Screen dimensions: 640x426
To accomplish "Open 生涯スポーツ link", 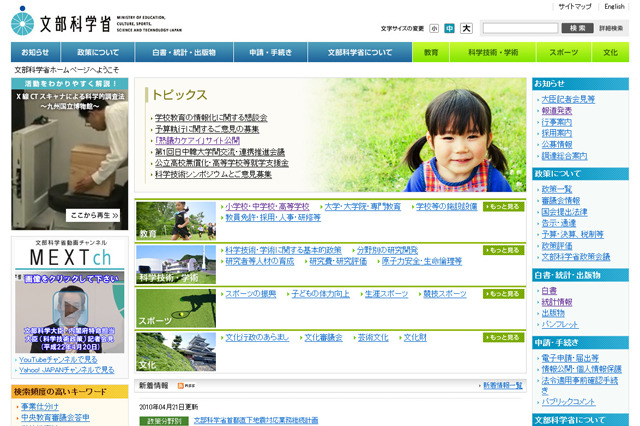I will (386, 294).
